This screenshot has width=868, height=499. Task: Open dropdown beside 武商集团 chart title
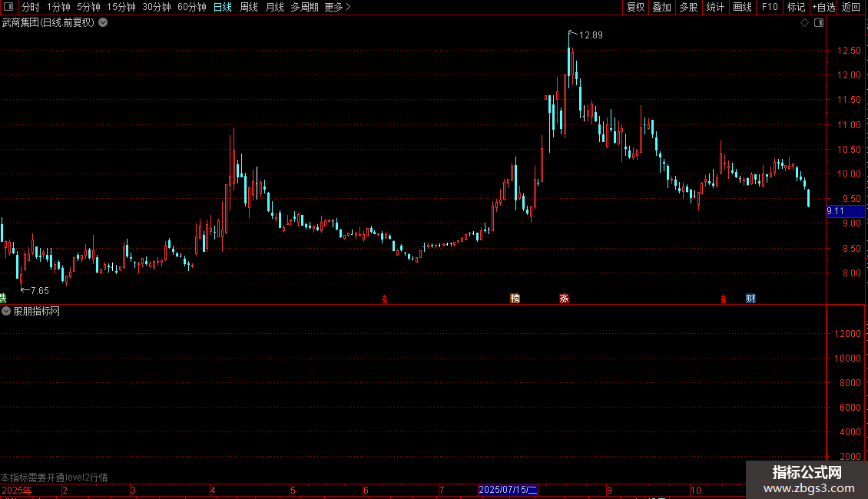(103, 23)
